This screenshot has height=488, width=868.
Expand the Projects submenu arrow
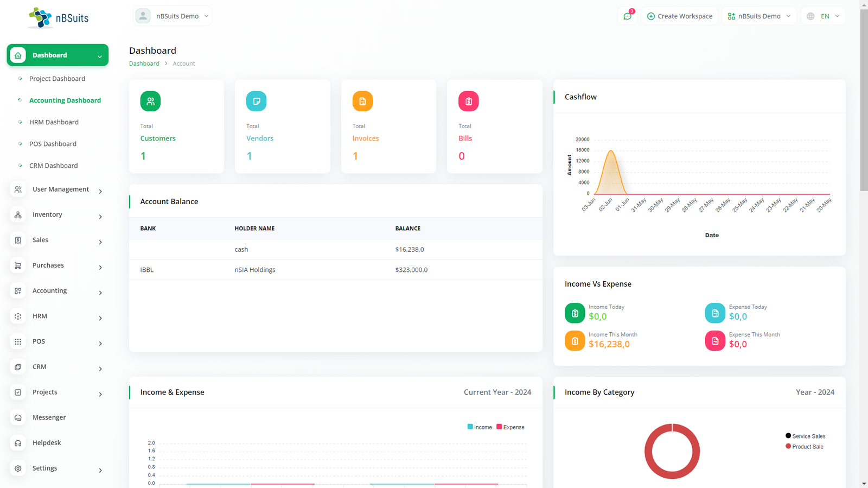(100, 394)
